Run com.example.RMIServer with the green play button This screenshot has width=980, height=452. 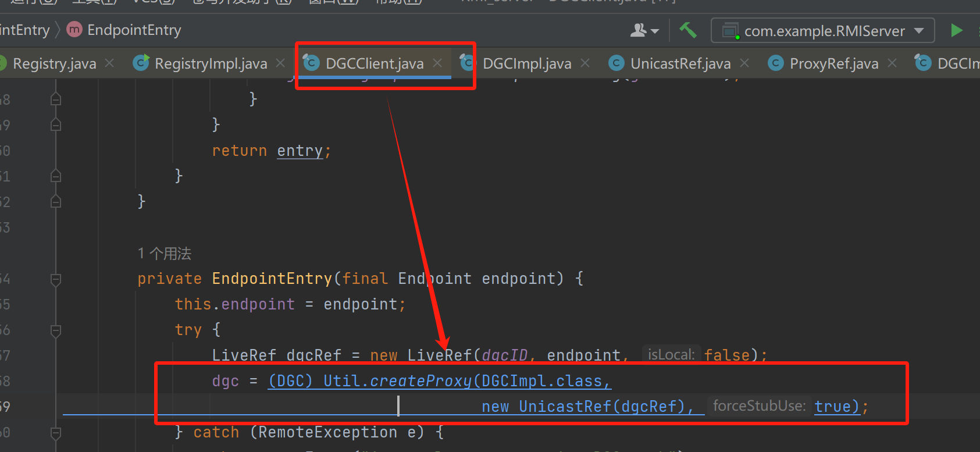click(956, 30)
